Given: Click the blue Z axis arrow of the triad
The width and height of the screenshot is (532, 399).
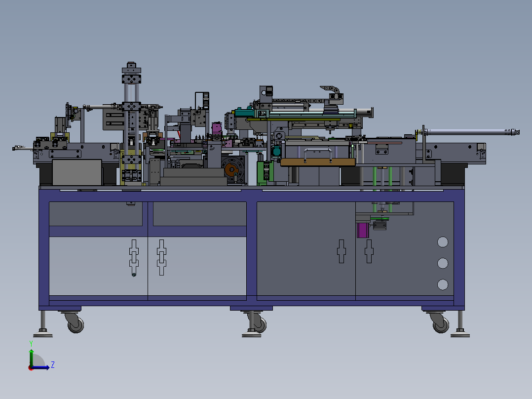Looking at the screenshot, I should pos(40,367).
